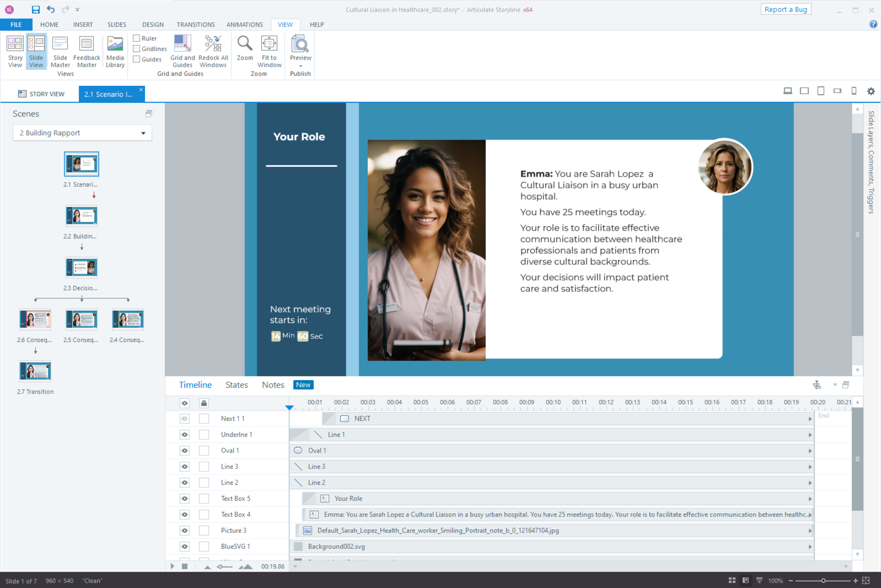881x588 pixels.
Task: Switch to the States panel tab
Action: coord(236,385)
